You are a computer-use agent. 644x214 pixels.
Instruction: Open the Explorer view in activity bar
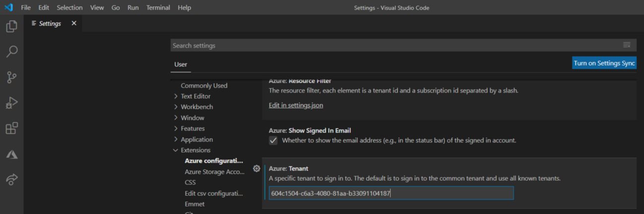pos(12,26)
